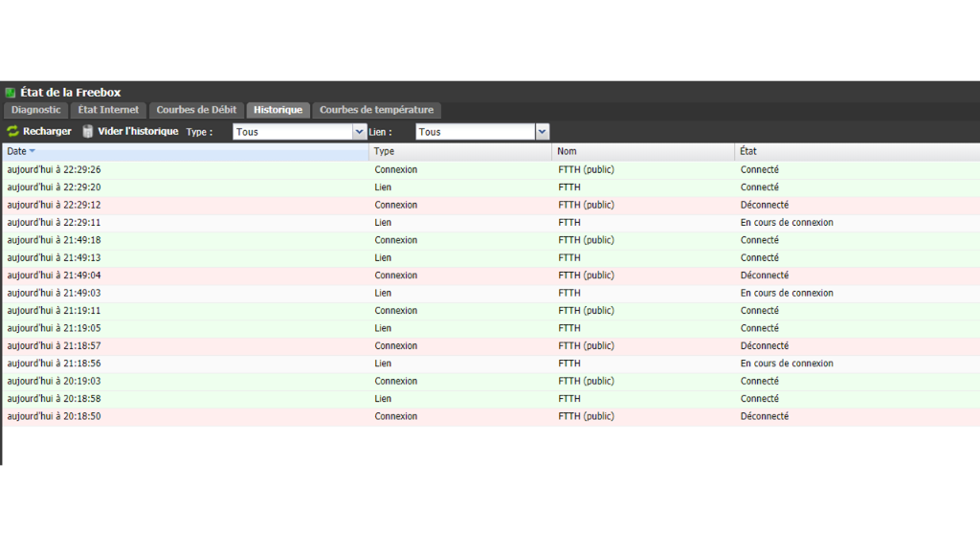The image size is (980, 551).
Task: Reload history with the Recharger button
Action: [x=38, y=131]
